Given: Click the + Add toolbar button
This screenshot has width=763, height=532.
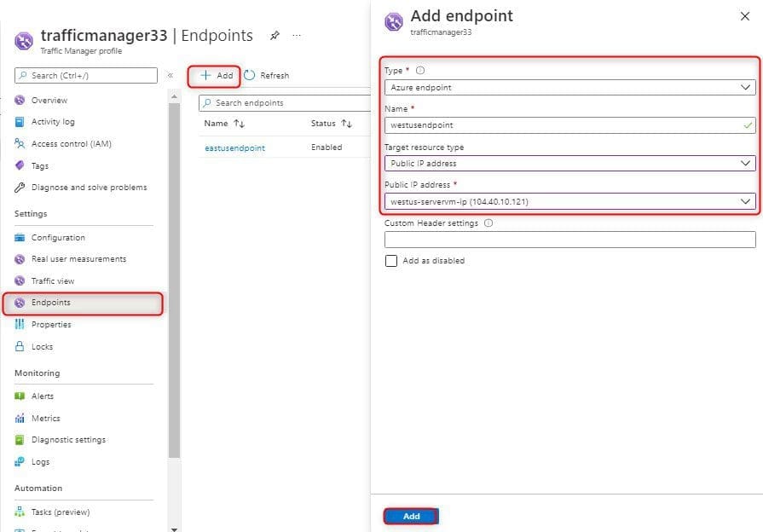Looking at the screenshot, I should [217, 75].
